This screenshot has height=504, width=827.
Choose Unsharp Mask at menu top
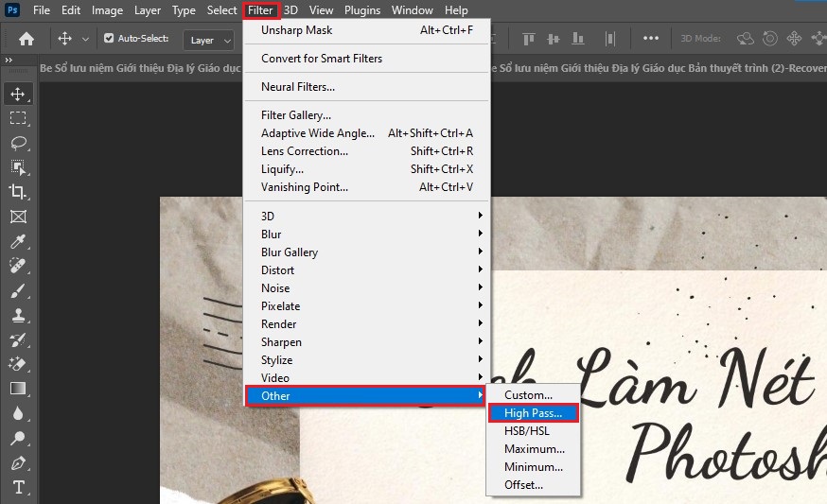coord(366,30)
